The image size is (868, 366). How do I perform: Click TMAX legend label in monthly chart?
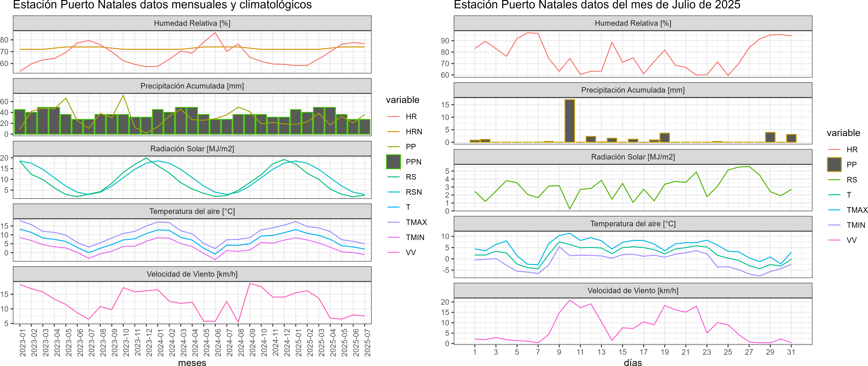coord(416,222)
